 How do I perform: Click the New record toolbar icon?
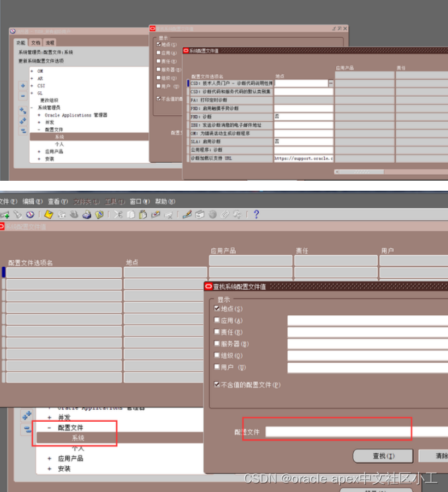[x=5, y=215]
